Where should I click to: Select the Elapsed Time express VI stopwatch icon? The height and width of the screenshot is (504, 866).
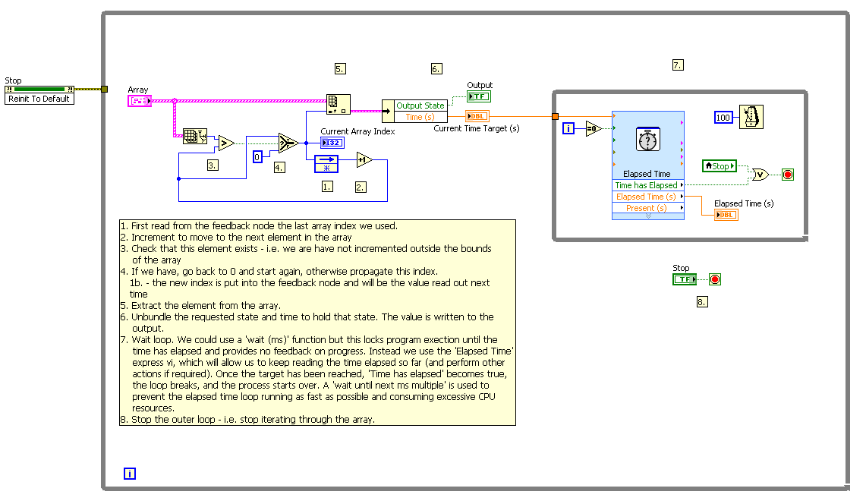point(647,140)
